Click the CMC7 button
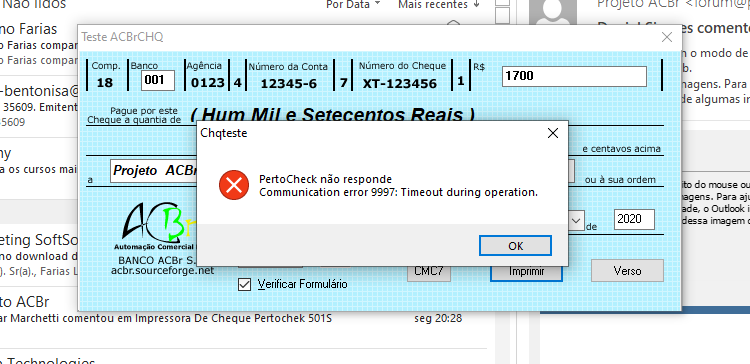Screen dimensions: 750x364 [x=429, y=272]
